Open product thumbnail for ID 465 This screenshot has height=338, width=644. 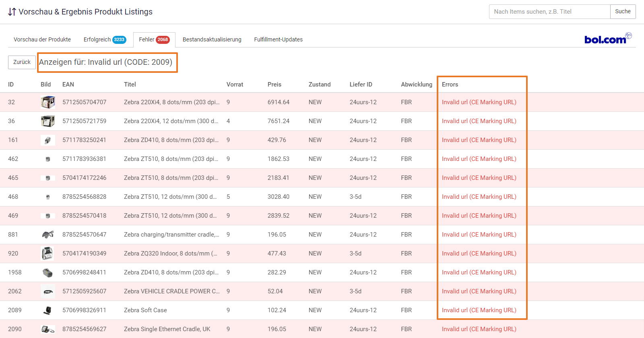click(x=48, y=178)
